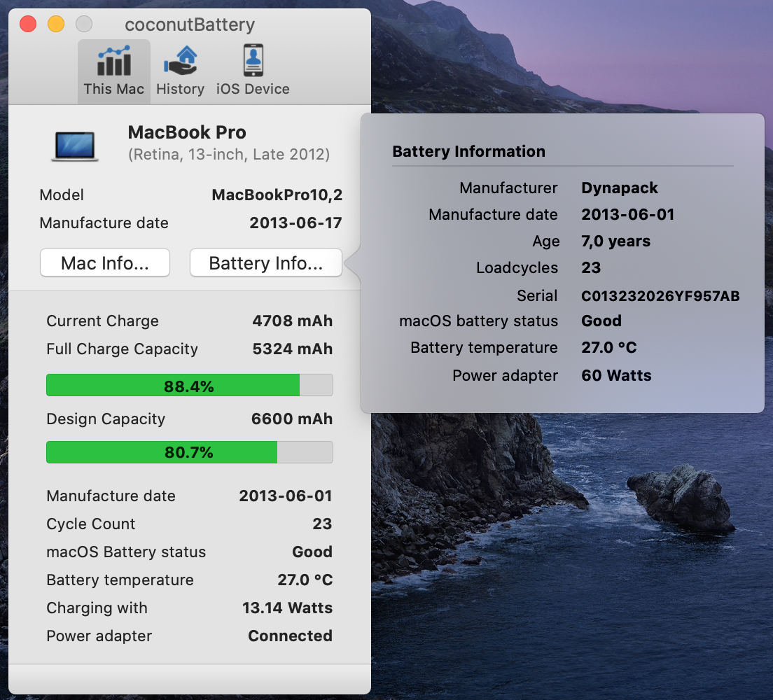Click the 5324 mAh full charge value
The height and width of the screenshot is (700, 773).
(x=292, y=349)
